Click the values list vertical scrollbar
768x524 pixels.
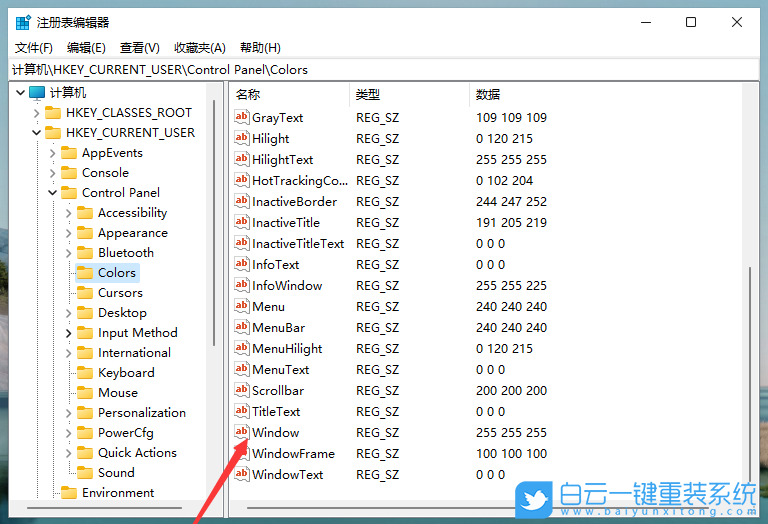tap(749, 374)
